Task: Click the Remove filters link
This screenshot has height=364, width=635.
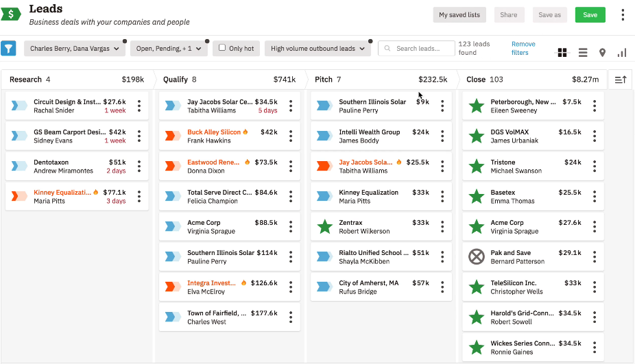Action: 523,48
